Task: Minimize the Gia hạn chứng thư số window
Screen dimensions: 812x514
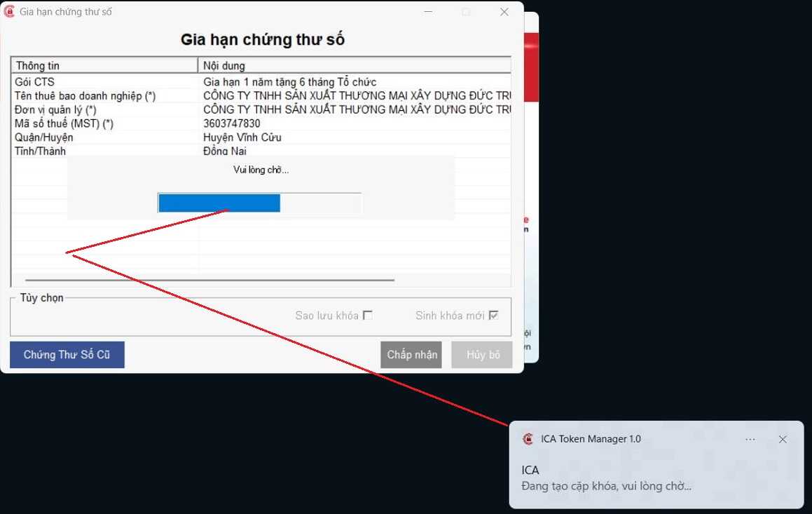Action: [428, 11]
